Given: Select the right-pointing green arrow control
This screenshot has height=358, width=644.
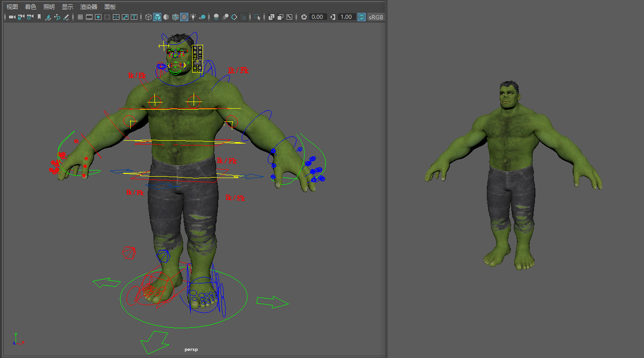Looking at the screenshot, I should [x=272, y=302].
